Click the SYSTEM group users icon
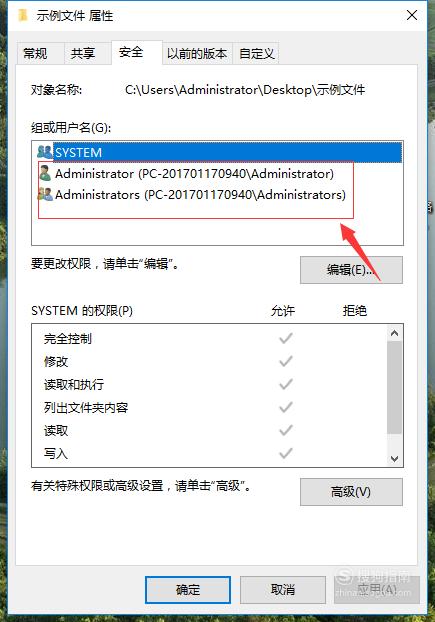435x622 pixels. pyautogui.click(x=44, y=152)
